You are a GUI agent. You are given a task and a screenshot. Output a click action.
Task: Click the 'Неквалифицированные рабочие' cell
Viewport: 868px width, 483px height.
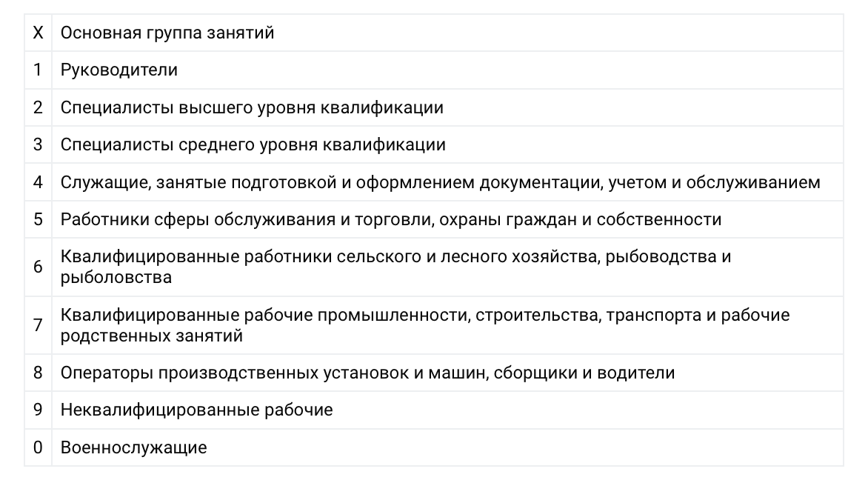click(x=447, y=410)
